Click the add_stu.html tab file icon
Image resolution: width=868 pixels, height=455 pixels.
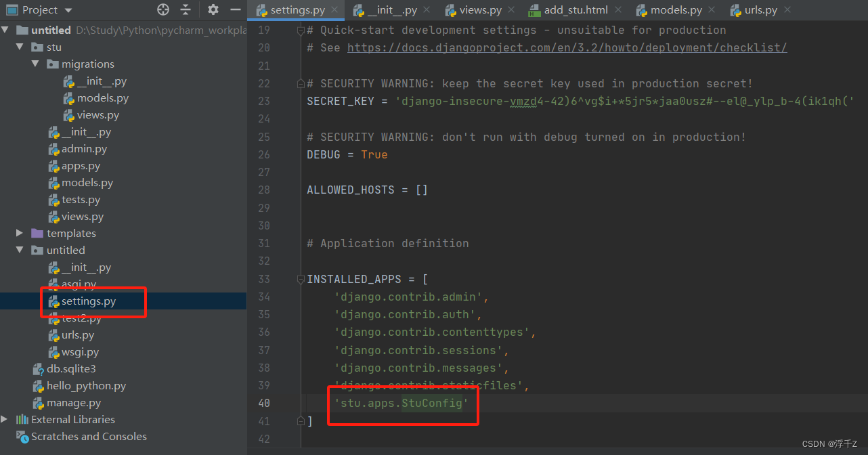[534, 10]
